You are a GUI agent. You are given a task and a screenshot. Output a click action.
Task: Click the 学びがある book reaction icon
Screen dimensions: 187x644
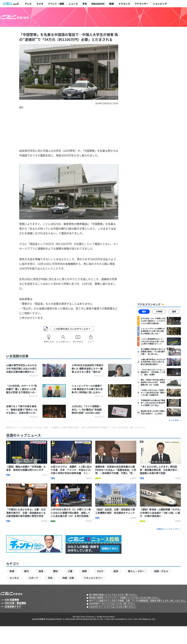[78, 337]
